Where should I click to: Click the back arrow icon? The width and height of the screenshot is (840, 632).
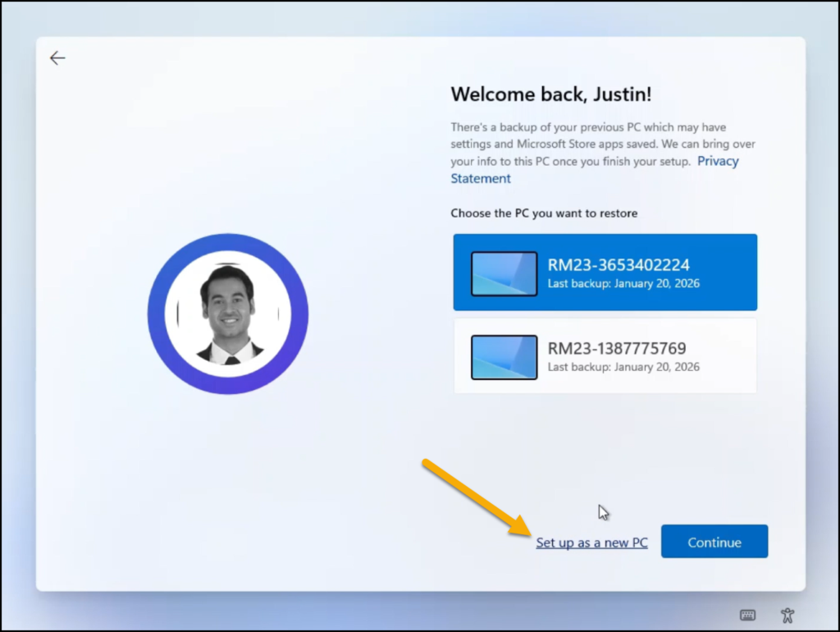point(57,58)
